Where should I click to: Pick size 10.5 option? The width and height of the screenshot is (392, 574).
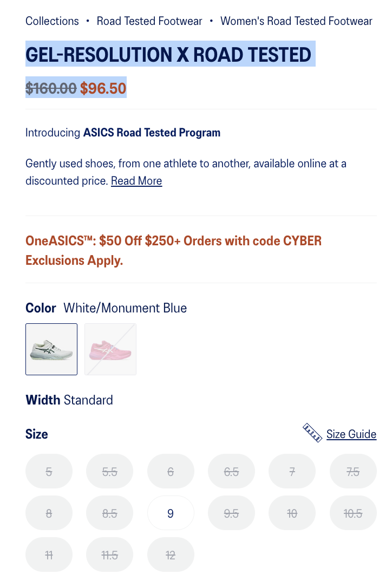[x=353, y=513]
